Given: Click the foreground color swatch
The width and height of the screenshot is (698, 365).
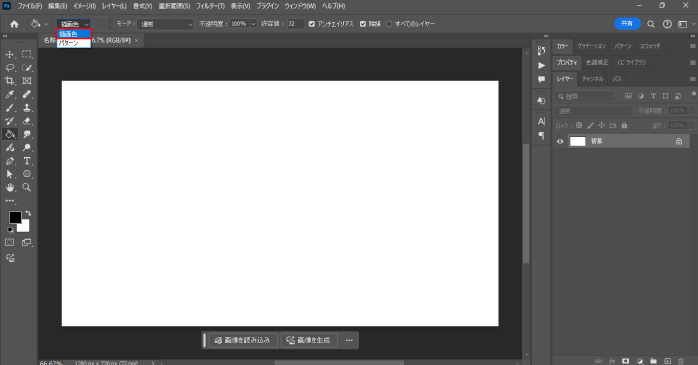Looking at the screenshot, I should (14, 217).
